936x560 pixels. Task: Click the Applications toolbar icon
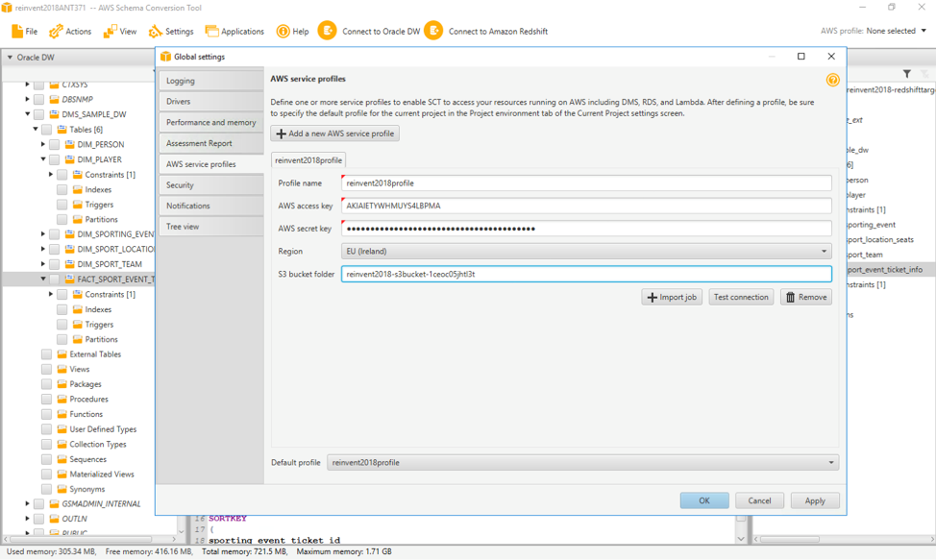(211, 31)
